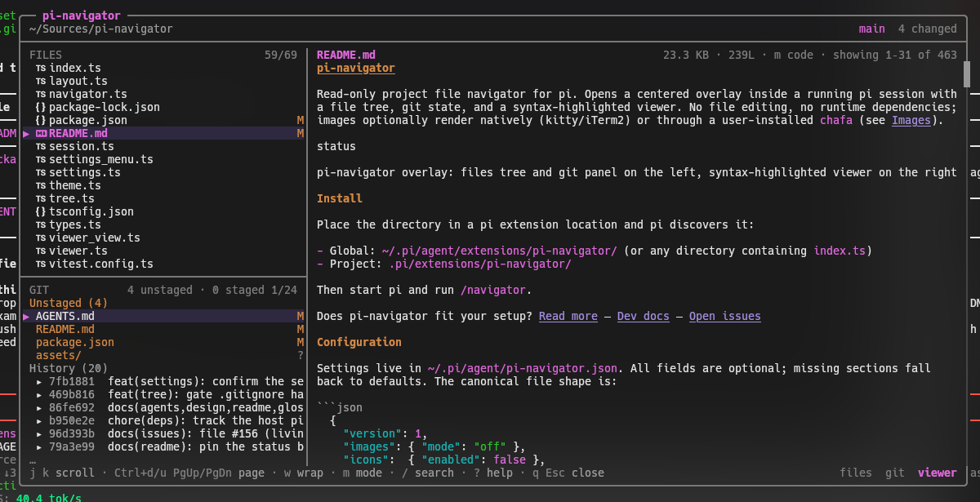The image size is (980, 502).
Task: Expand commit 7fb1881 feat(settings) in History
Action: click(x=39, y=382)
